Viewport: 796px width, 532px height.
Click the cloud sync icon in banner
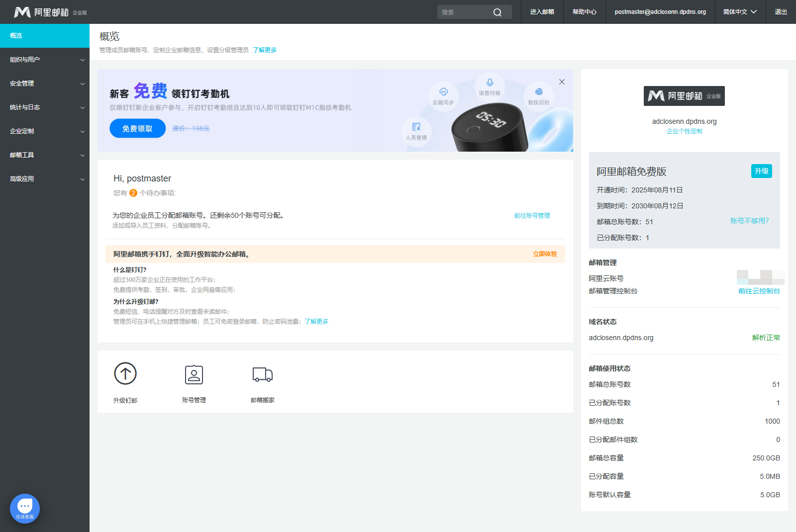pos(443,92)
